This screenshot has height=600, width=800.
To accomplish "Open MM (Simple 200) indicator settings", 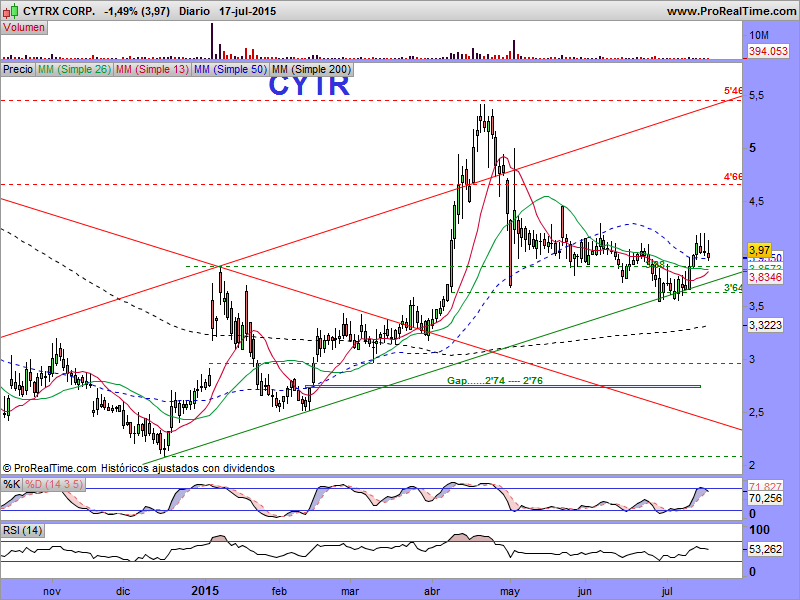I will (311, 69).
